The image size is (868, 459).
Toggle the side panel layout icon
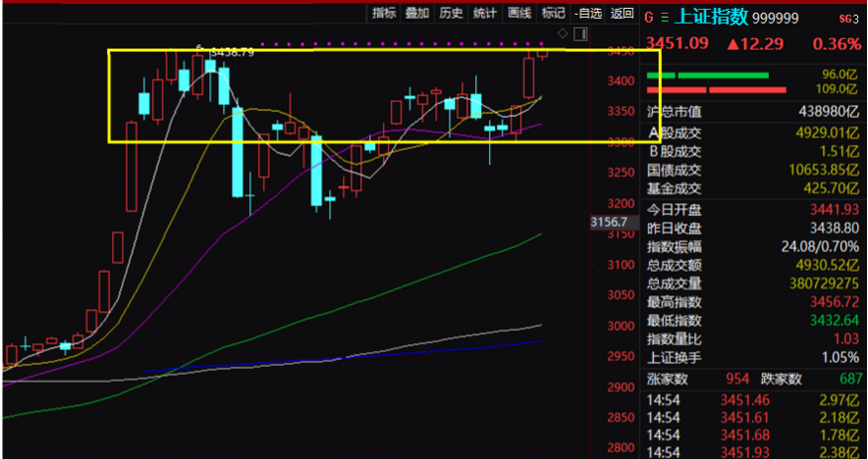click(580, 34)
